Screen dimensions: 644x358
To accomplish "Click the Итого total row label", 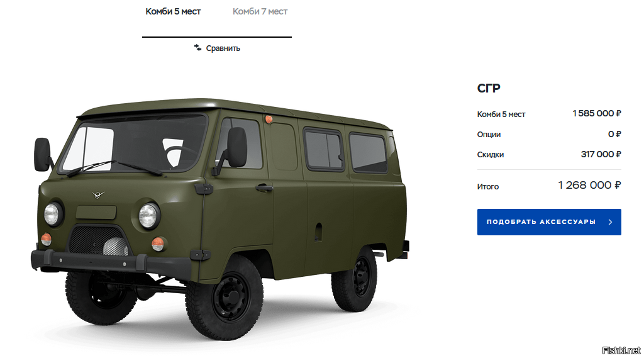I will pos(488,187).
